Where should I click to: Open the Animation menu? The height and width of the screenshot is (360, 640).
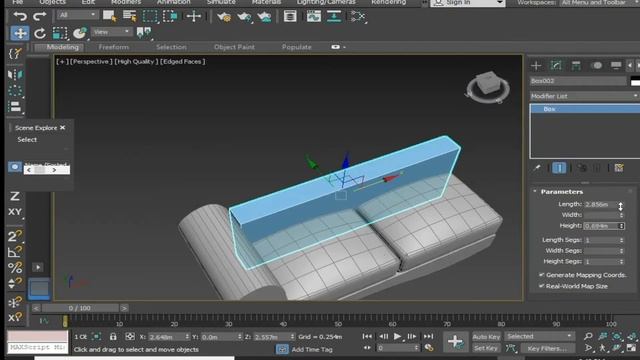(x=173, y=2)
